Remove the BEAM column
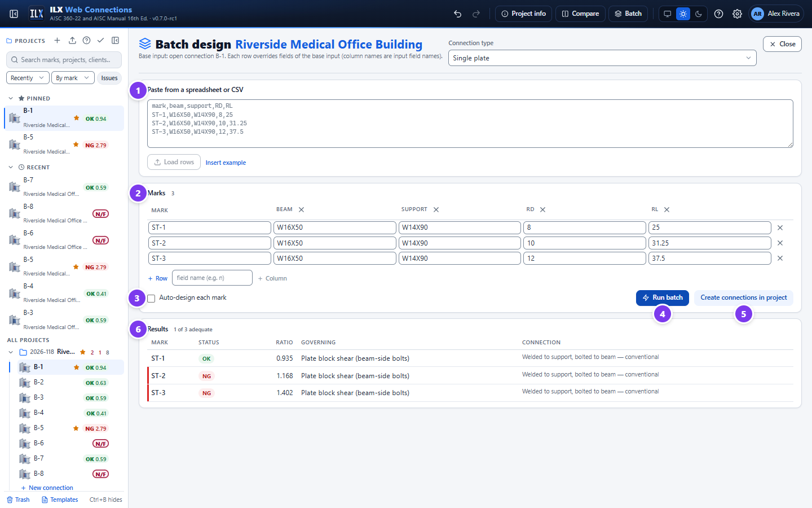The height and width of the screenshot is (508, 812). point(301,209)
